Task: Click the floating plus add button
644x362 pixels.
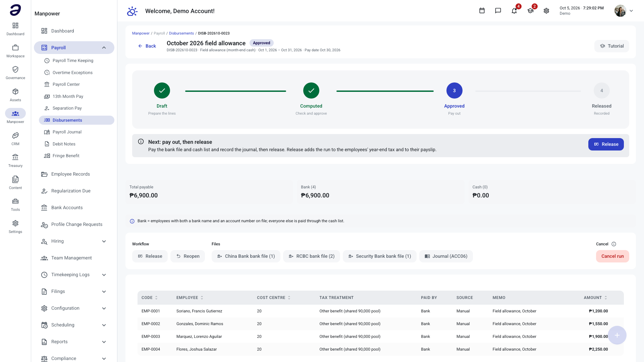Action: [617, 335]
